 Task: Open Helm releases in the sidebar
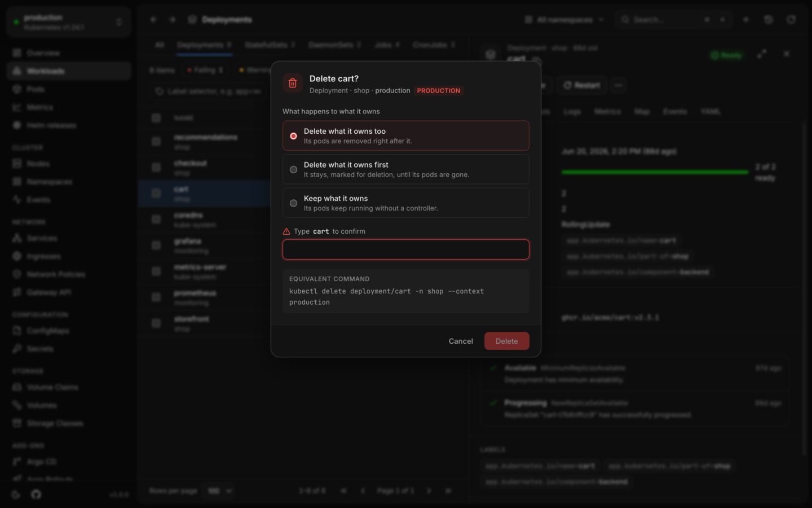coord(69,125)
